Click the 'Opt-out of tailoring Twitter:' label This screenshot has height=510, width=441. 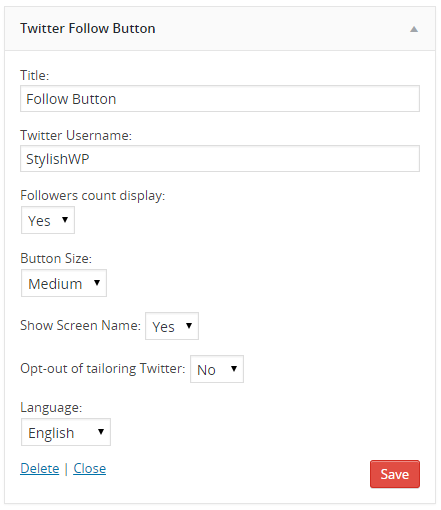[x=103, y=368]
